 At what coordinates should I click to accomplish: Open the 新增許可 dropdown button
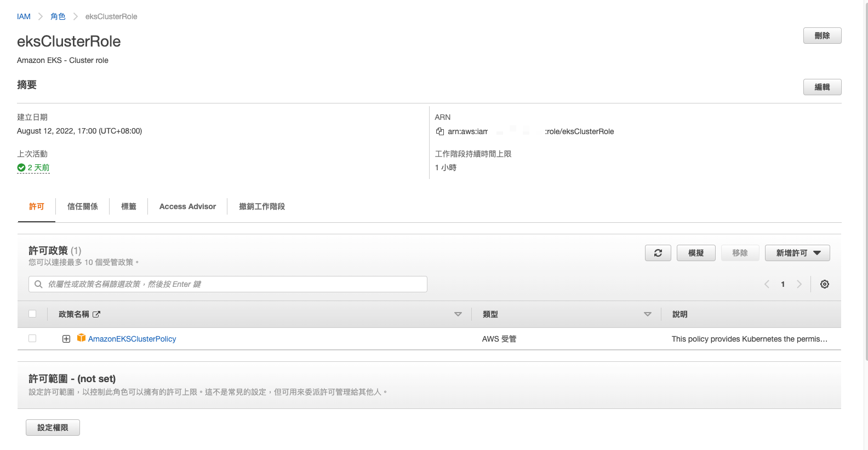pos(797,253)
